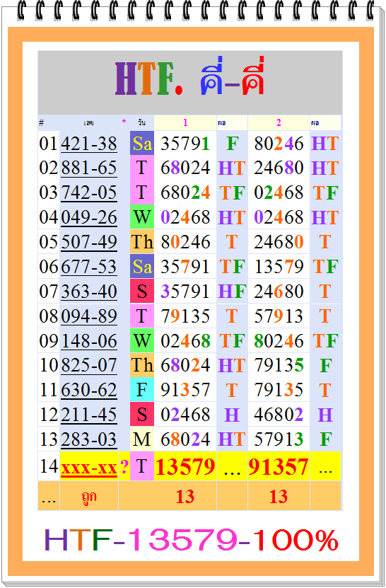The image size is (386, 588).
Task: Click the yellow M day cell in row 13
Action: [x=142, y=439]
